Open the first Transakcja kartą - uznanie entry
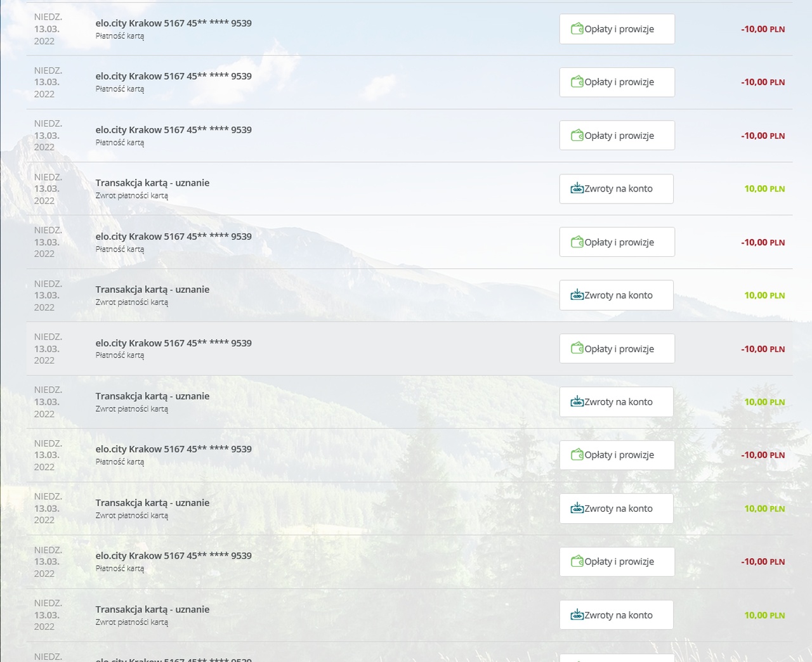 [x=152, y=183]
